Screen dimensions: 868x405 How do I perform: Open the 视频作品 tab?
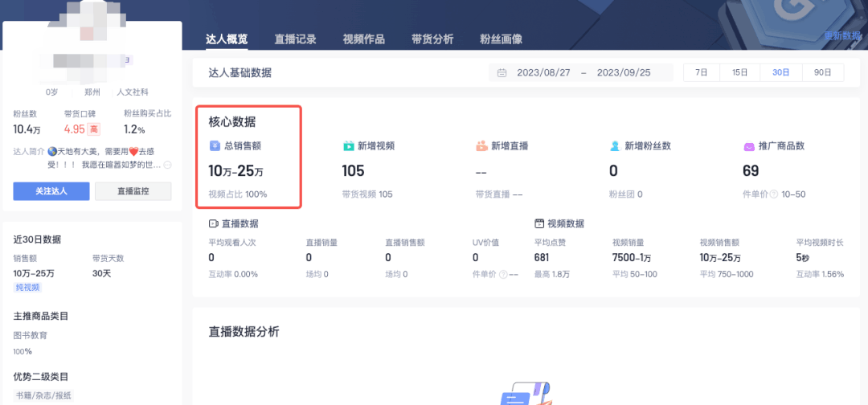364,39
